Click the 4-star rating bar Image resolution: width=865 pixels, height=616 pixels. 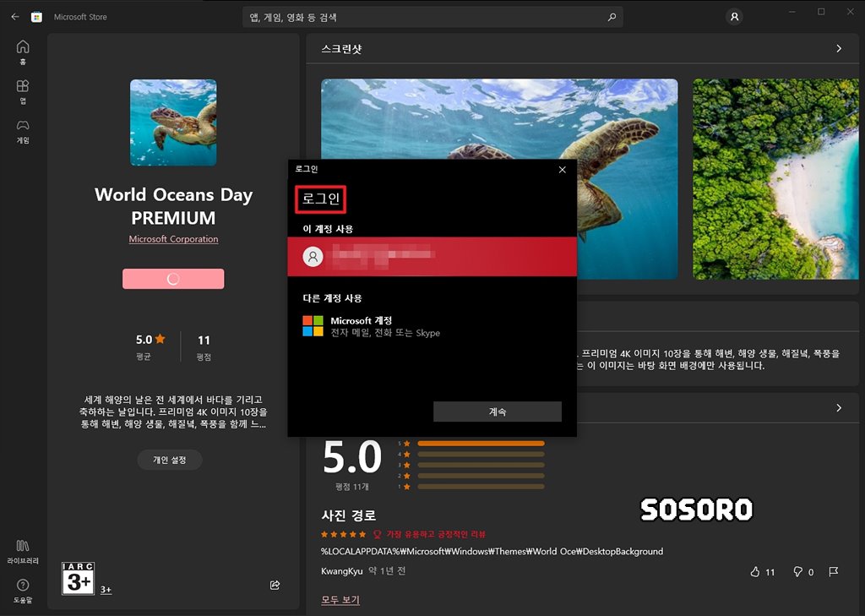481,455
